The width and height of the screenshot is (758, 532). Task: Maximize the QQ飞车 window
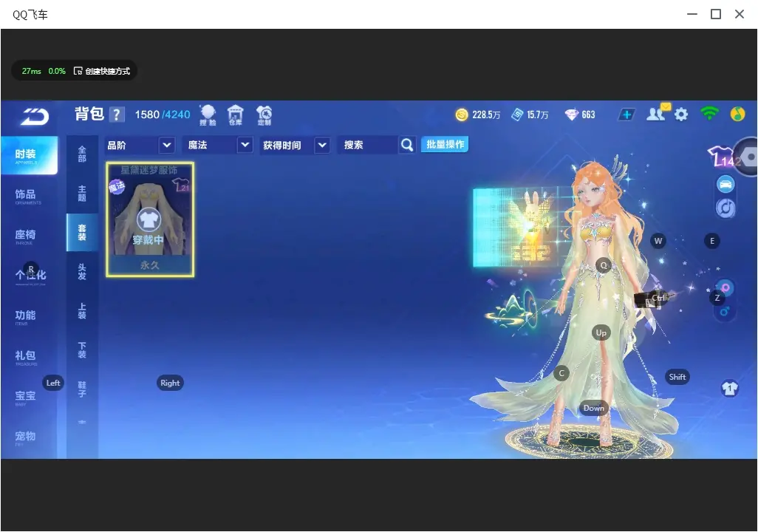coord(716,14)
